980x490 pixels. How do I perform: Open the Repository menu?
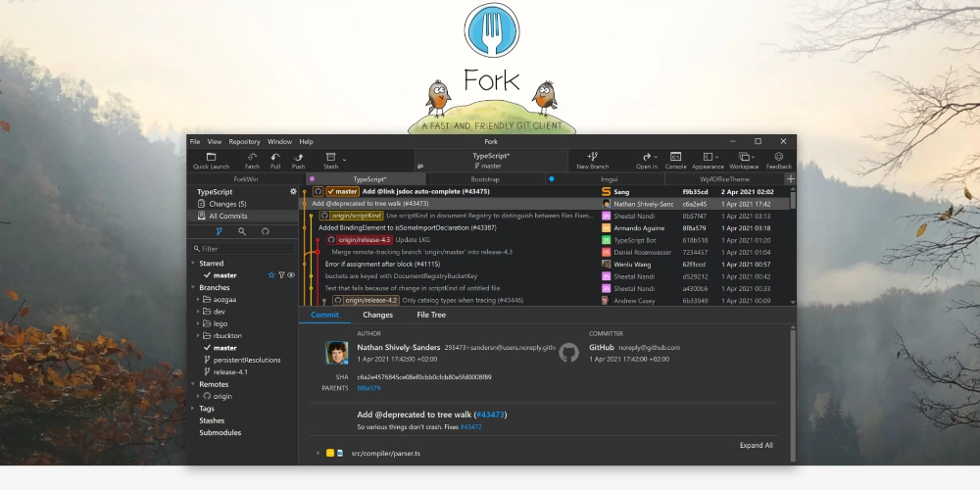[244, 142]
